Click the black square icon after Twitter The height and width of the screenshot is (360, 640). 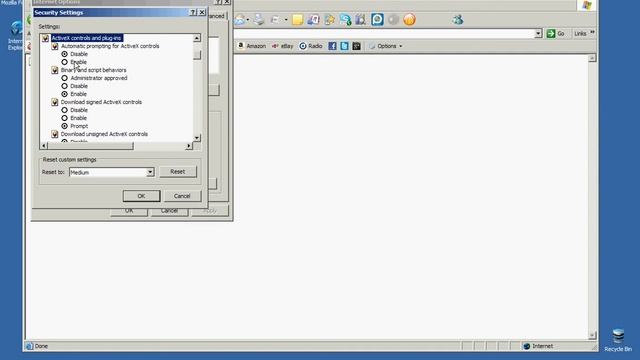click(356, 46)
